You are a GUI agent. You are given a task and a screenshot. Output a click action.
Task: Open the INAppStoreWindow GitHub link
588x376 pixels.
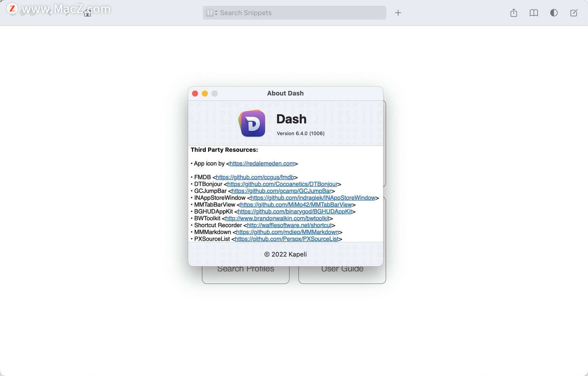313,198
